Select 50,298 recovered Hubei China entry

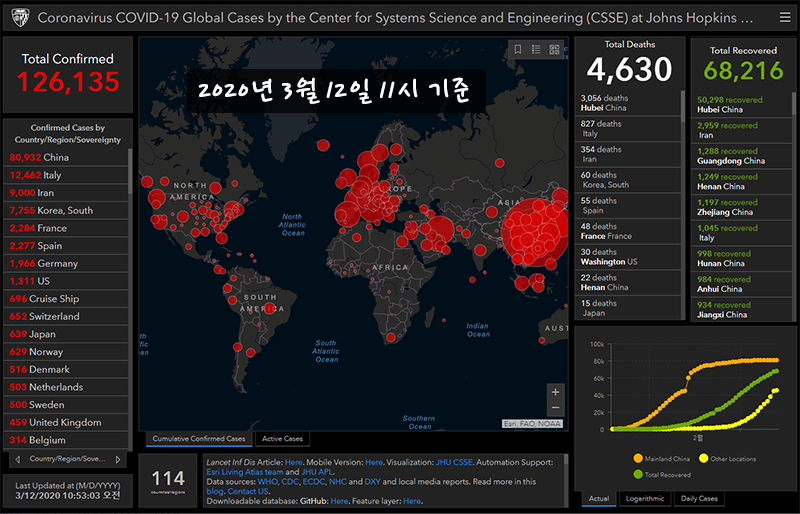742,105
